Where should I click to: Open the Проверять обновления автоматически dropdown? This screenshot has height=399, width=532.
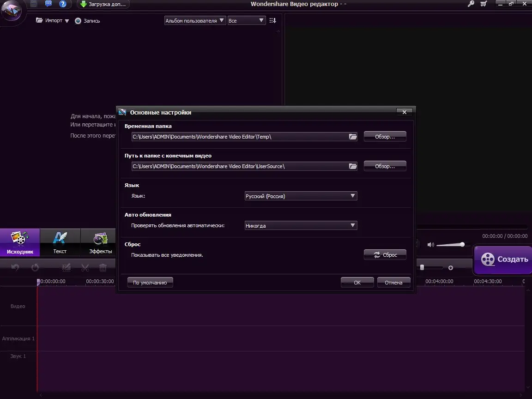(300, 225)
